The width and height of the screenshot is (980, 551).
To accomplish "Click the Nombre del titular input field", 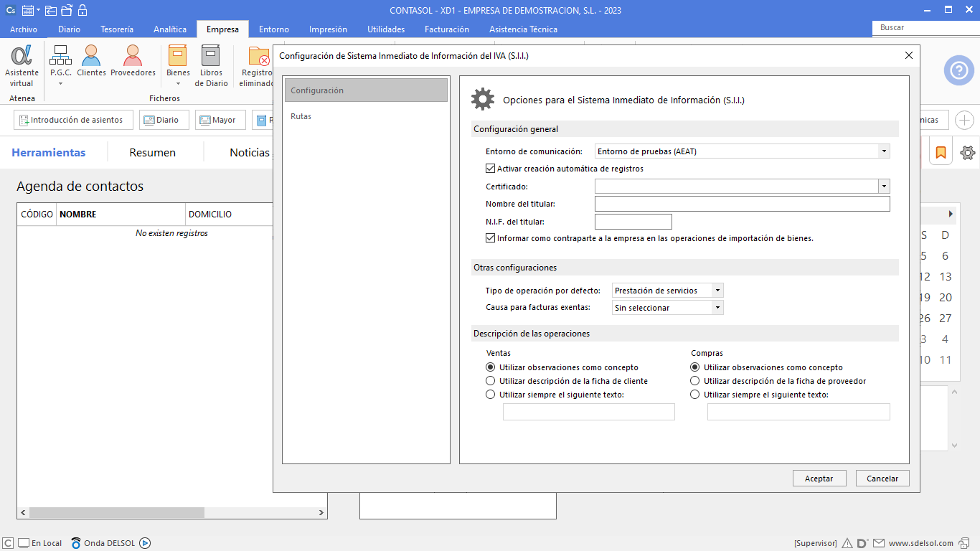I will tap(742, 204).
